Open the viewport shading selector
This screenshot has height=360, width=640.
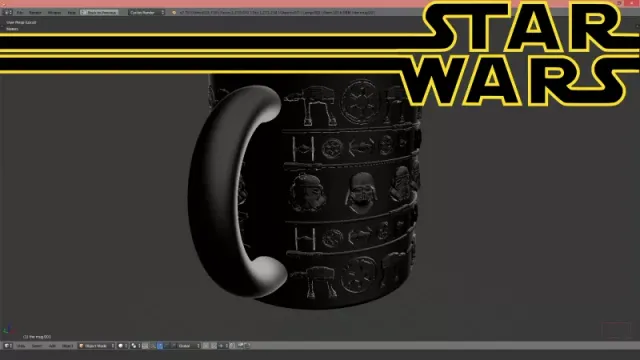point(123,346)
